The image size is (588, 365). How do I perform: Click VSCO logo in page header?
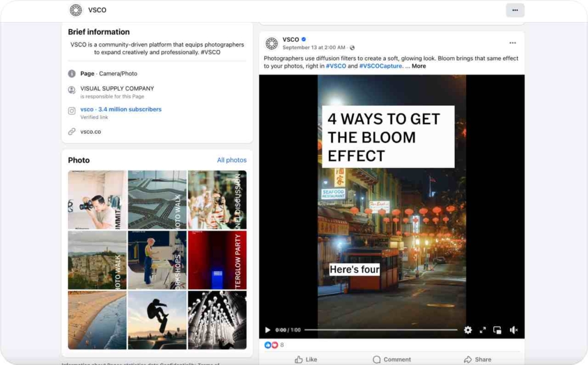click(76, 10)
